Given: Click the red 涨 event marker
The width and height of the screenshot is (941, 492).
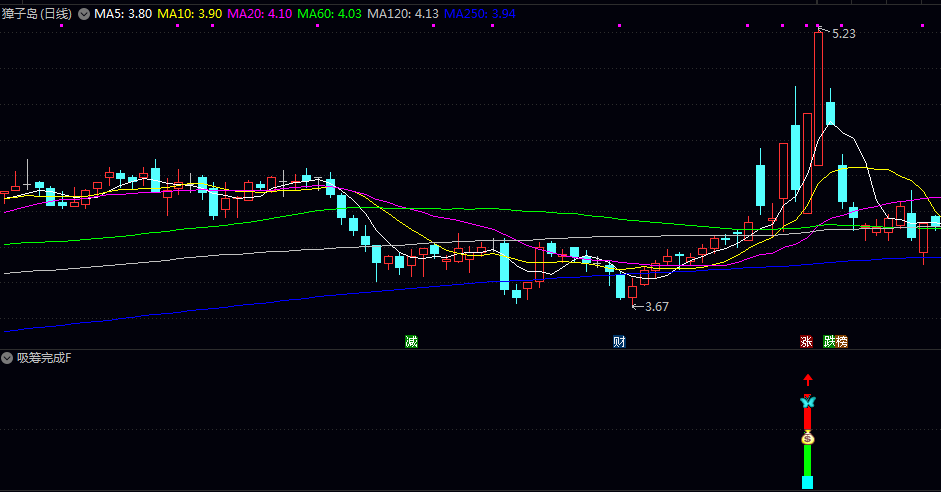Looking at the screenshot, I should tap(806, 341).
